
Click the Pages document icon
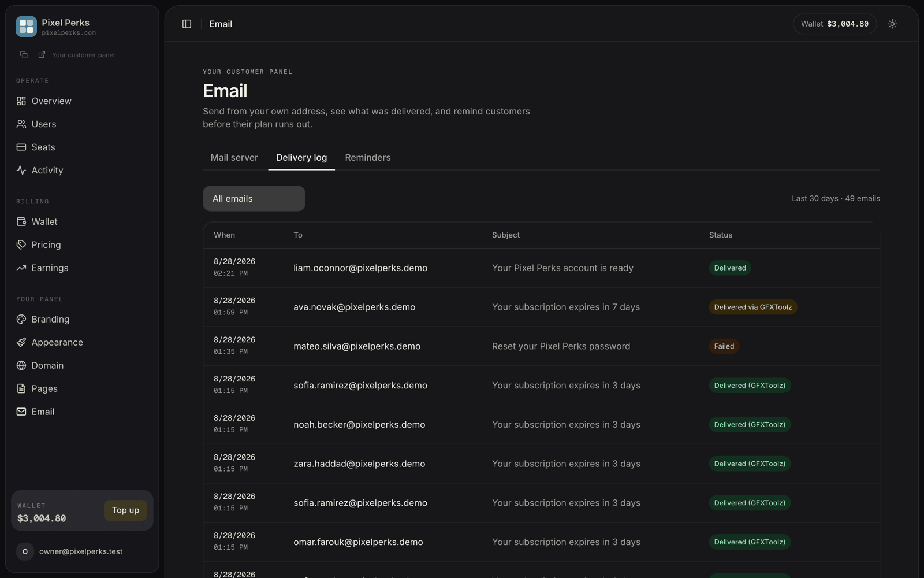click(21, 388)
